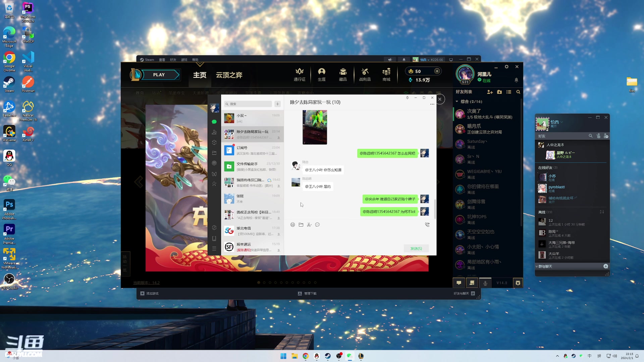Viewport: 644px width, 362px height.
Task: Add a friend in Steam friends window
Action: [606, 136]
